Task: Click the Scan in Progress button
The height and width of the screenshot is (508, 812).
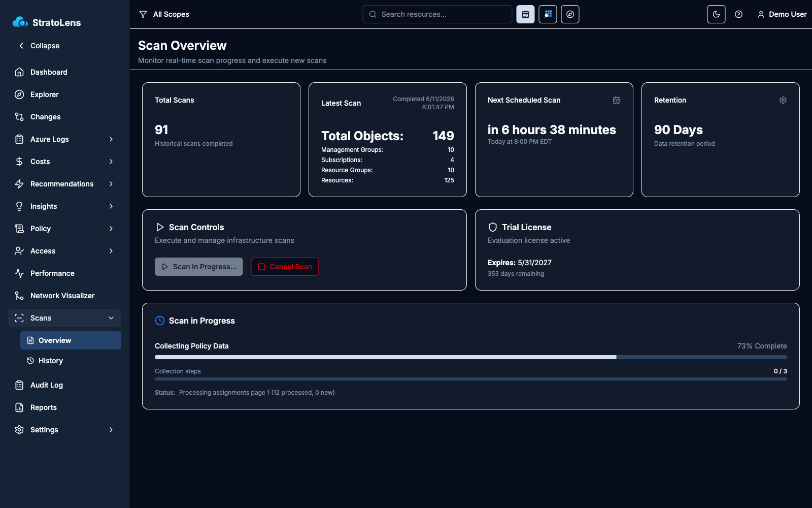Action: (x=199, y=267)
